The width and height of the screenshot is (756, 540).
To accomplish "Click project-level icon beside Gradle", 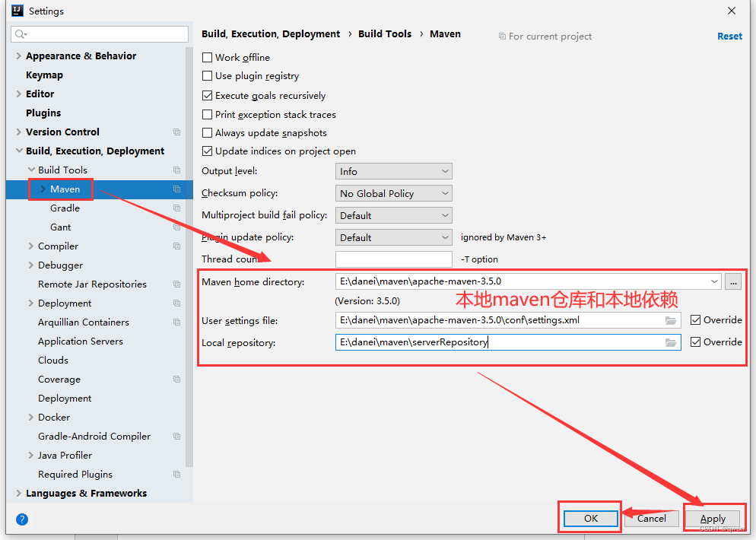I will [177, 208].
